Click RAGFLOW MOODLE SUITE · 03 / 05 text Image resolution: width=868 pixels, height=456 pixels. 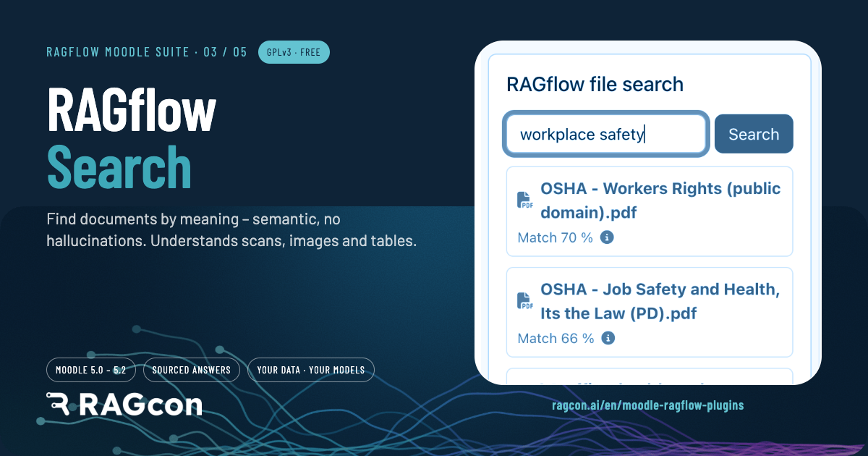click(147, 52)
